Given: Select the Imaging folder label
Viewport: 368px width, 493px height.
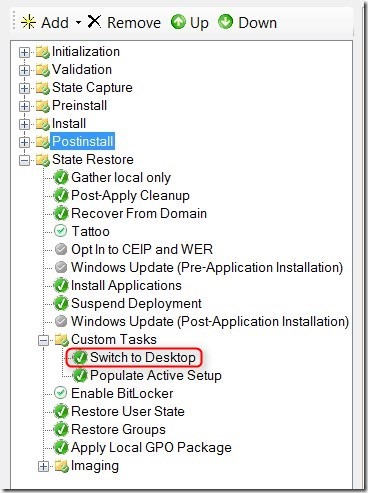Looking at the screenshot, I should coord(95,466).
